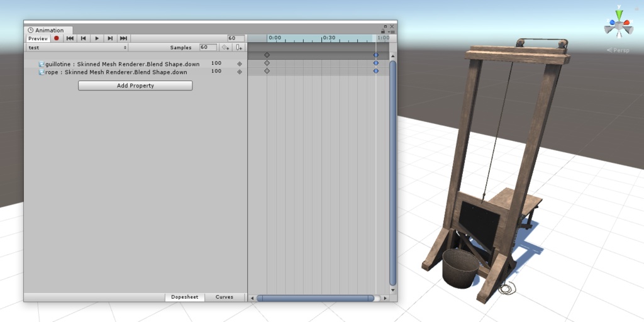Click the 0:00 mark on the timeline ruler
Image resolution: width=644 pixels, height=322 pixels.
pos(275,38)
